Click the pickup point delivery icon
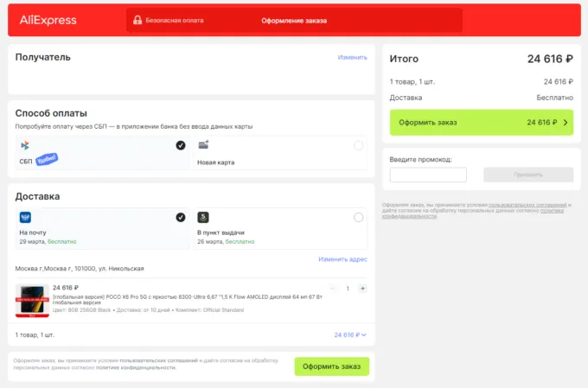The height and width of the screenshot is (388, 588). tap(203, 218)
